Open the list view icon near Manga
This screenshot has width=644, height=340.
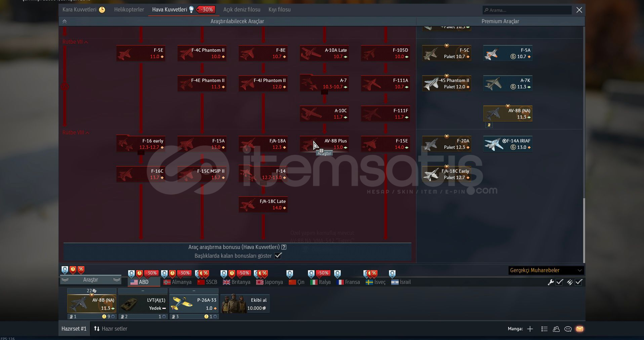point(545,329)
